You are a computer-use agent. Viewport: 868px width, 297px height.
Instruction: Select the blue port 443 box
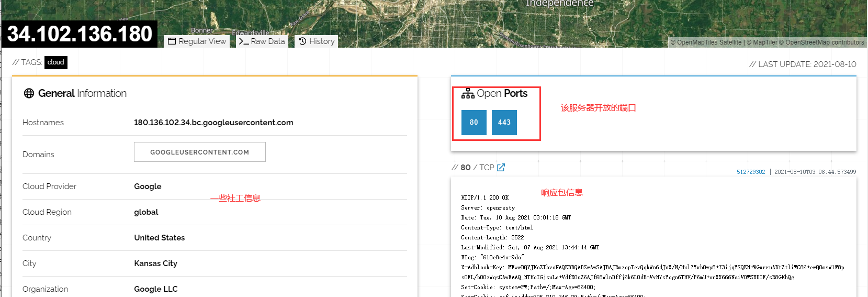(504, 123)
